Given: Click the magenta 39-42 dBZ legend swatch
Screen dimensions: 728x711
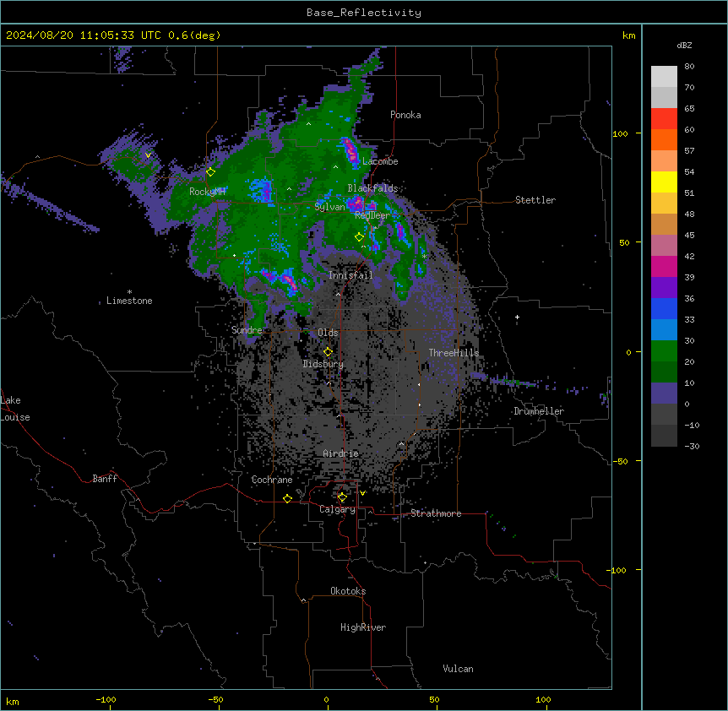Looking at the screenshot, I should point(664,267).
